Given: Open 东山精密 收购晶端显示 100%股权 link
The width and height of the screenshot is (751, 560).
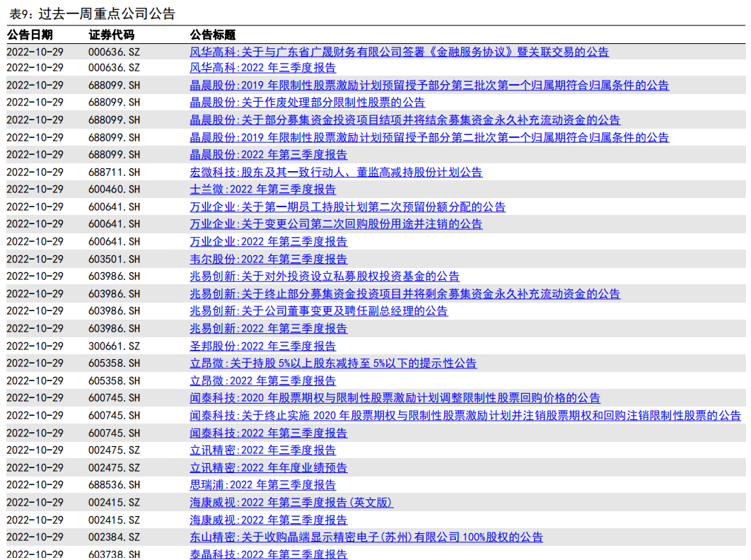Looking at the screenshot, I should (366, 537).
